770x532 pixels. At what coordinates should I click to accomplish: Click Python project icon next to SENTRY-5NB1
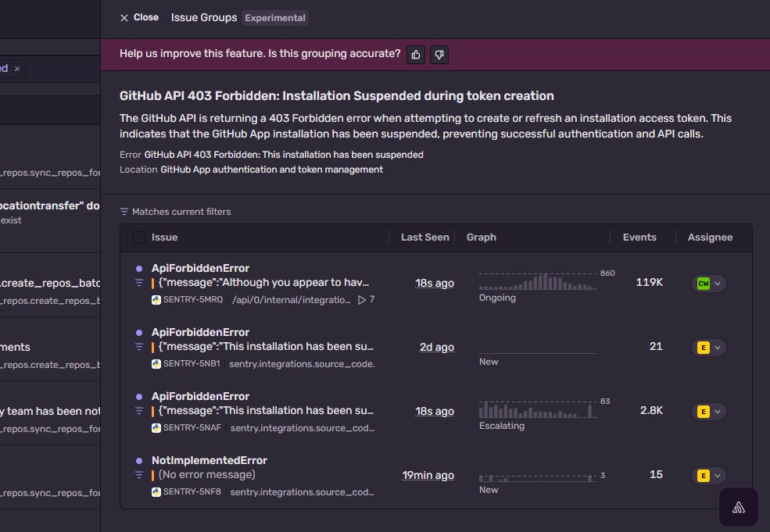click(x=156, y=364)
